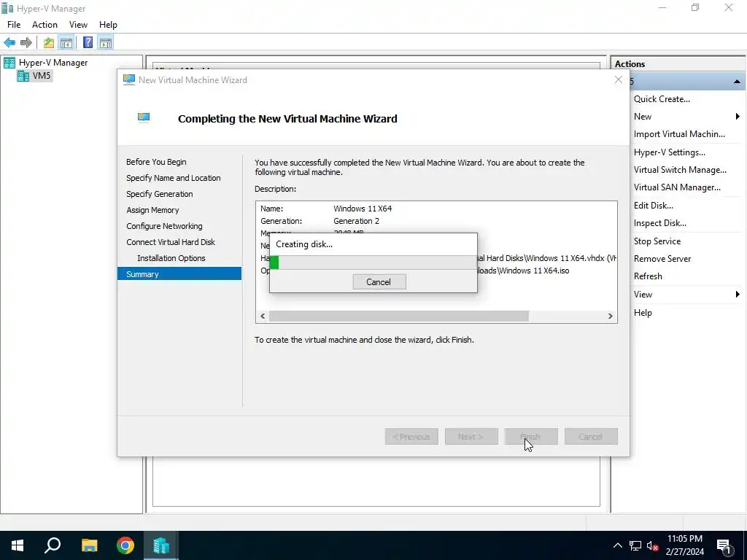
Task: Click Stop Service in Actions pane
Action: 657,241
